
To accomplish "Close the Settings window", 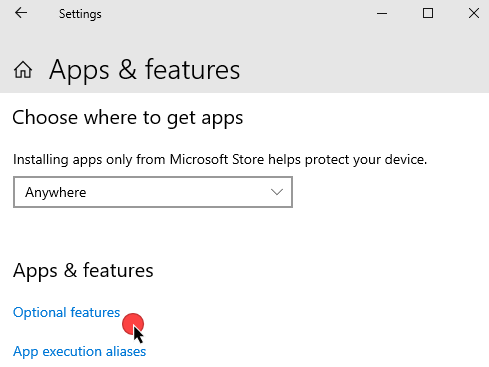I will [474, 14].
